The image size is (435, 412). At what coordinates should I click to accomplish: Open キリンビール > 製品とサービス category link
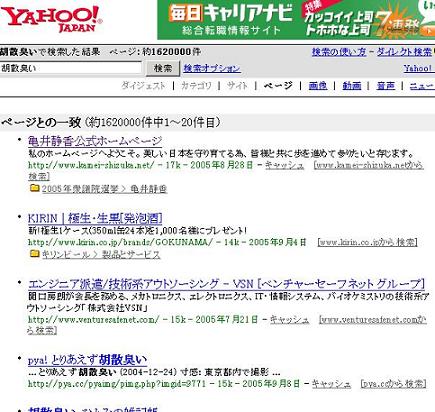coord(101,255)
